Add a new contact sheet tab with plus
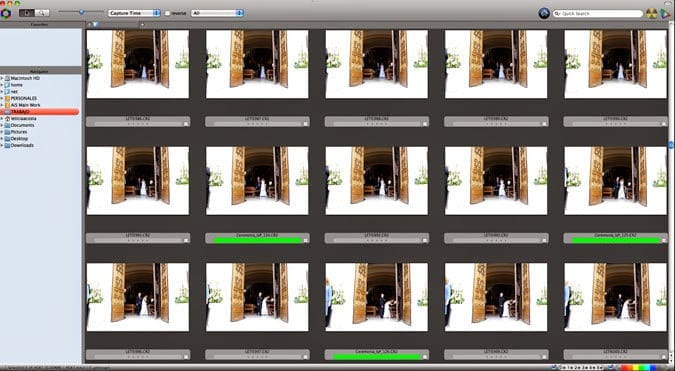Screen dimensions: 675x371 pos(142,25)
